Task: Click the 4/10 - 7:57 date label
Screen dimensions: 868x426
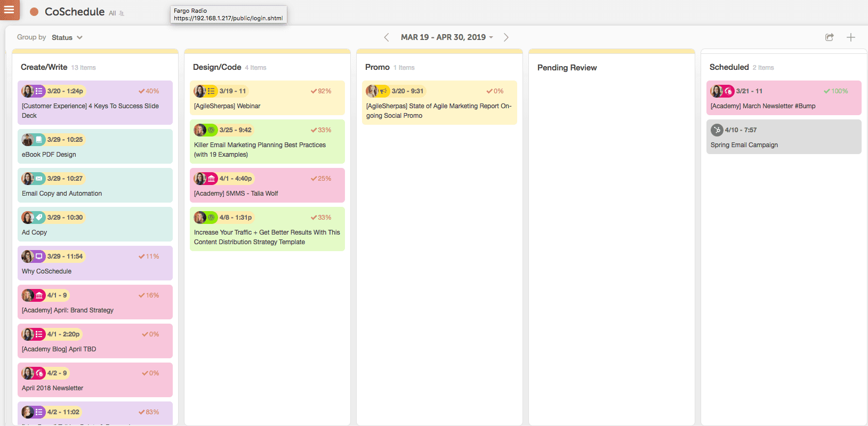Action: [x=741, y=130]
